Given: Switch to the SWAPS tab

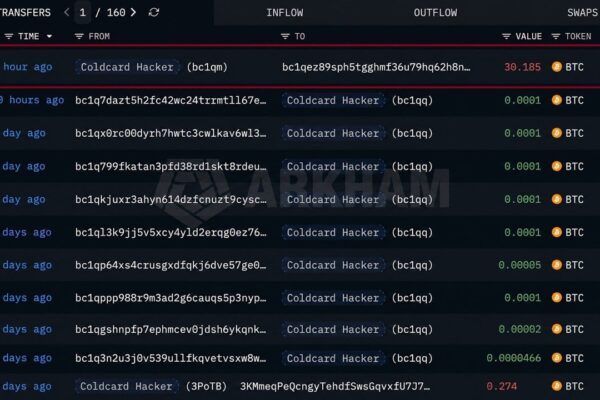Looking at the screenshot, I should [583, 13].
